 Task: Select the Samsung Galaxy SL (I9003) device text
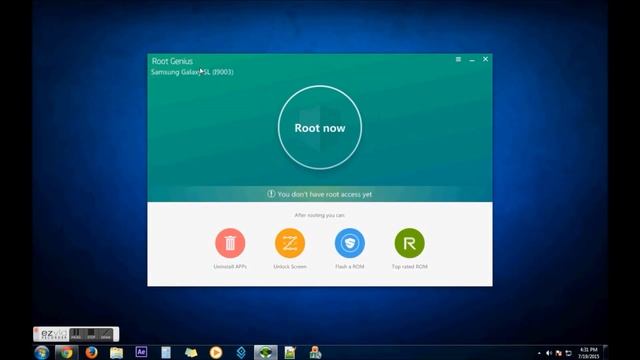(x=192, y=72)
